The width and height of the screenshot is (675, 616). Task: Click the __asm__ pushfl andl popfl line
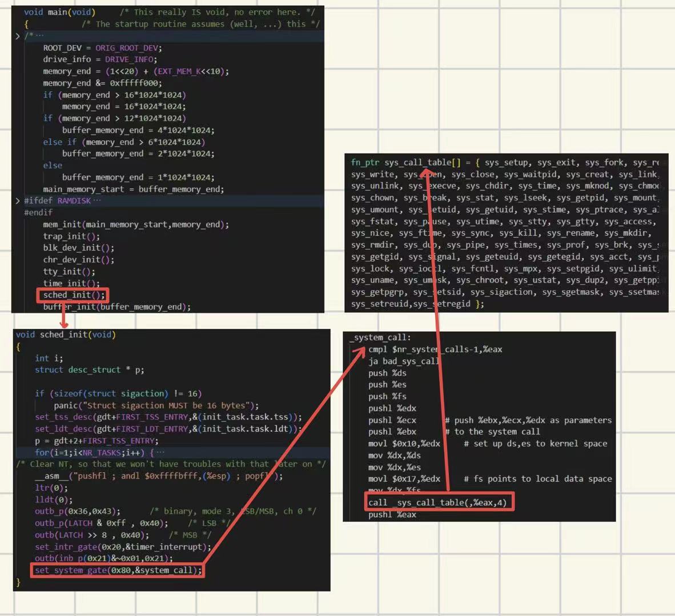tap(159, 476)
